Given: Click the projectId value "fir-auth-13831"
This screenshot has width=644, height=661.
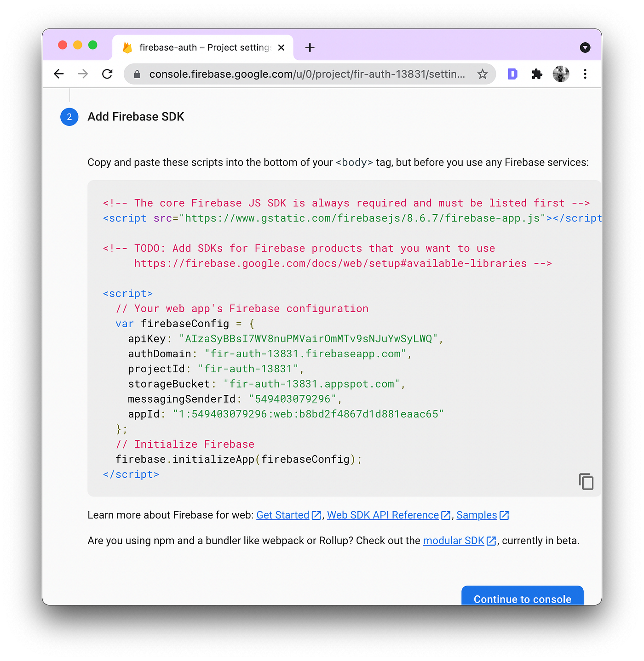Looking at the screenshot, I should point(248,369).
